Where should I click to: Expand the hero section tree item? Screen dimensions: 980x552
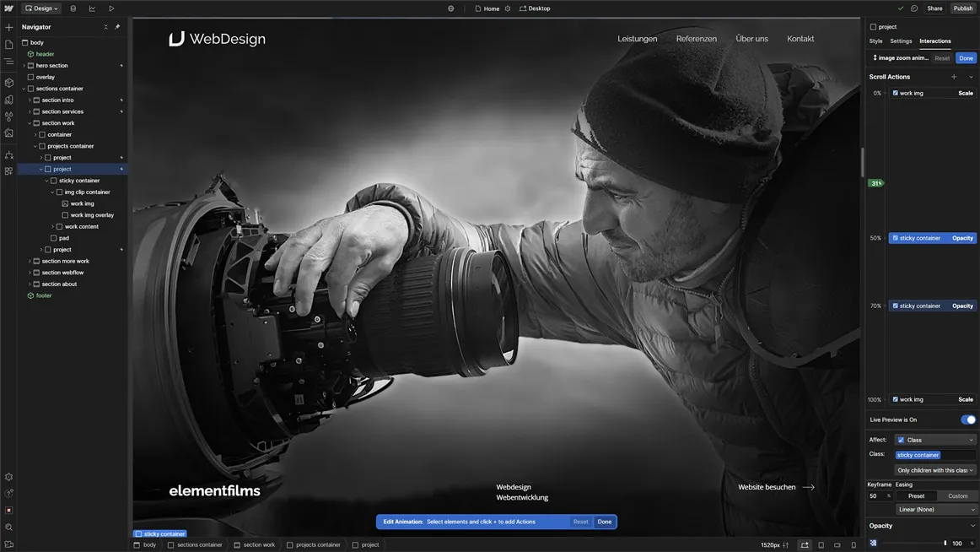point(24,66)
